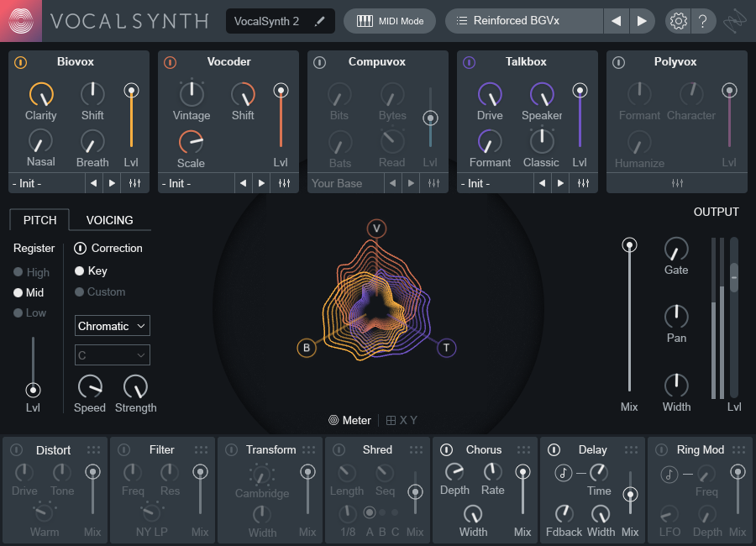Open the Compuvox Your Base preset menu
This screenshot has height=546, width=756.
point(346,183)
